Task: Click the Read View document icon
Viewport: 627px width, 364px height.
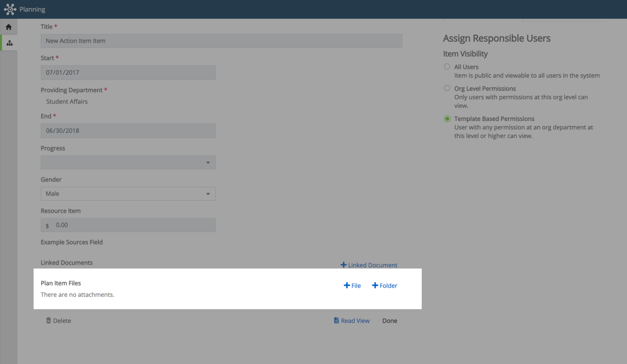Action: pyautogui.click(x=336, y=320)
